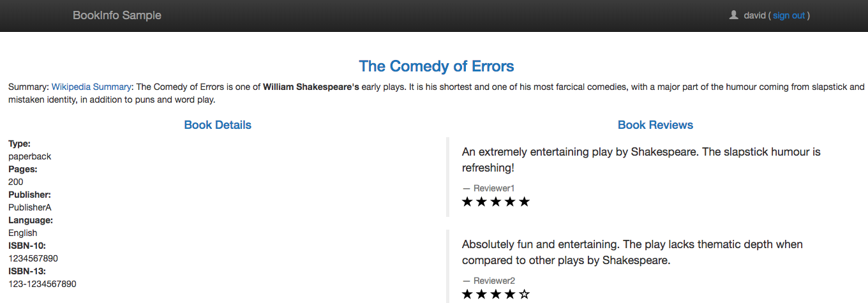This screenshot has height=303, width=868.
Task: Open the Wikipedia Summary link
Action: [x=91, y=87]
